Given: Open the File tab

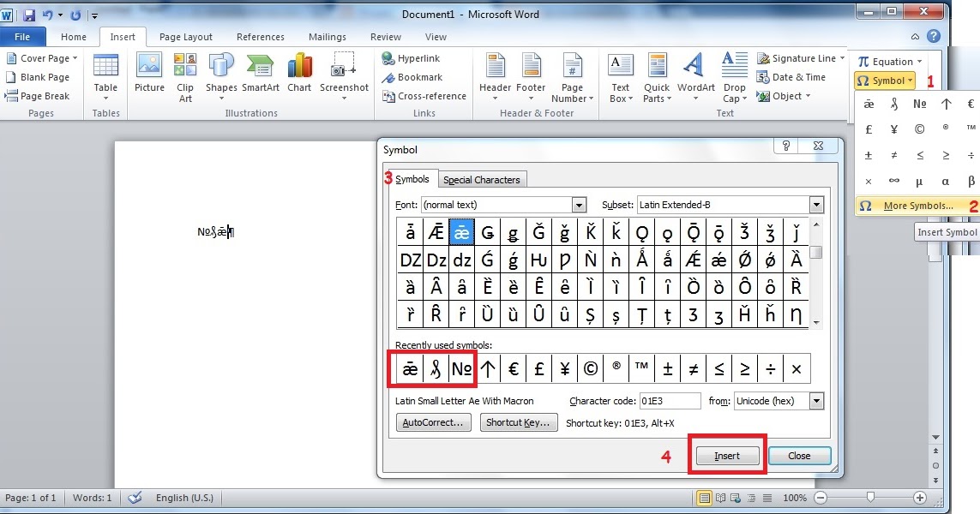Looking at the screenshot, I should [x=22, y=37].
